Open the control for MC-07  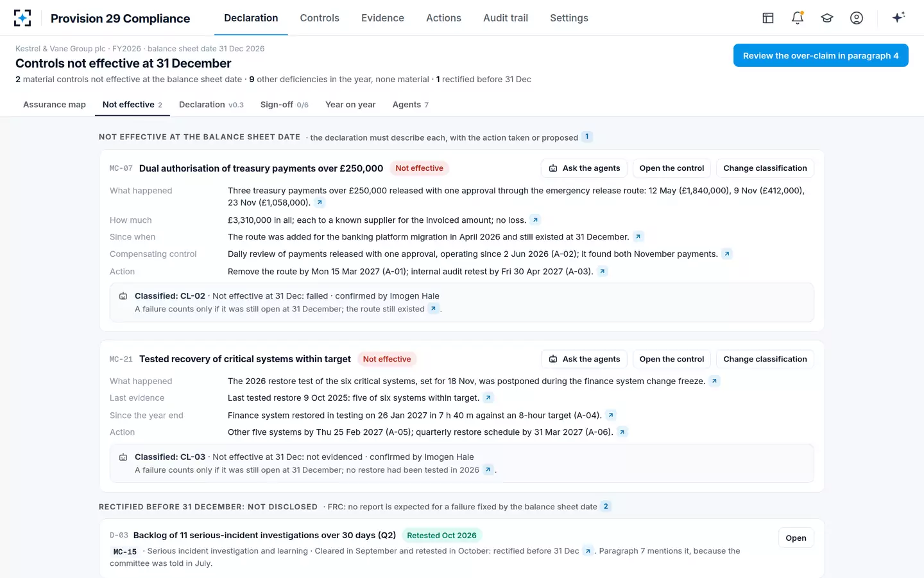pyautogui.click(x=672, y=168)
